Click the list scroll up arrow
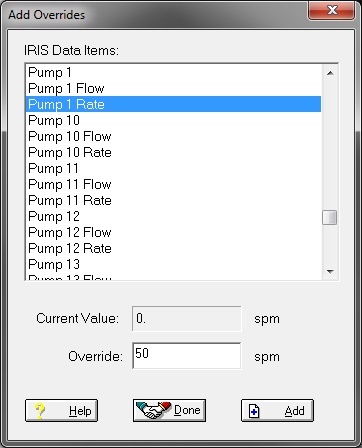The height and width of the screenshot is (448, 362). click(x=330, y=73)
